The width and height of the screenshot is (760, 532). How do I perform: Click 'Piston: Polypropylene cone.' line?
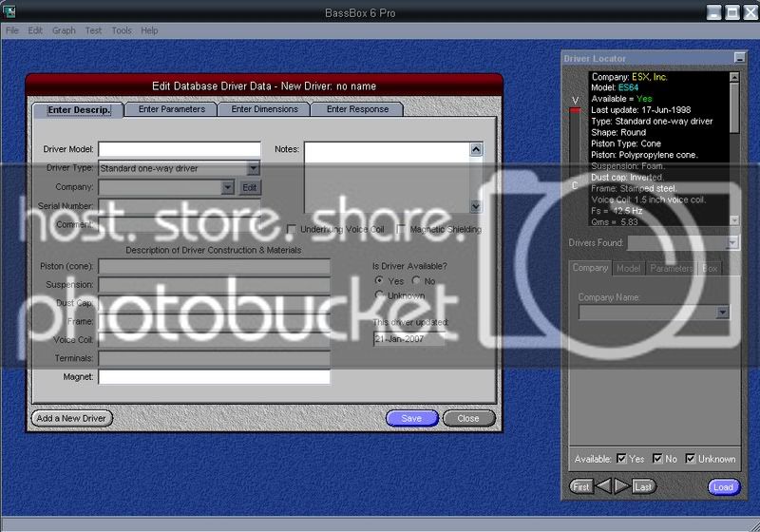coord(644,155)
